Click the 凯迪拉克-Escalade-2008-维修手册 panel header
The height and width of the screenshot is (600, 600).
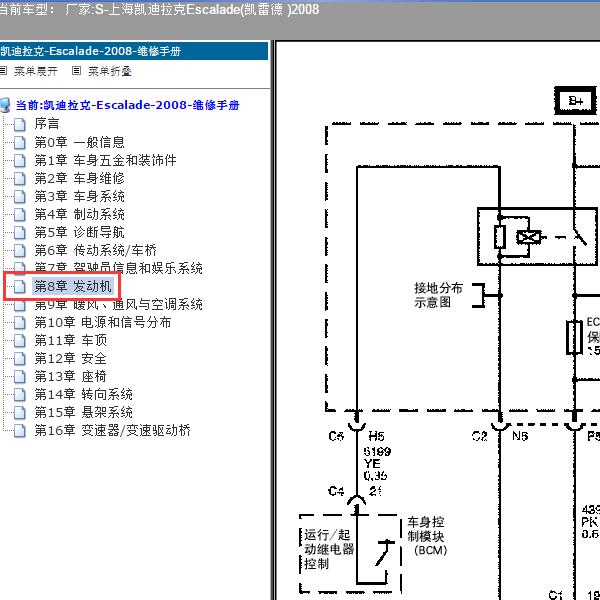pos(134,51)
